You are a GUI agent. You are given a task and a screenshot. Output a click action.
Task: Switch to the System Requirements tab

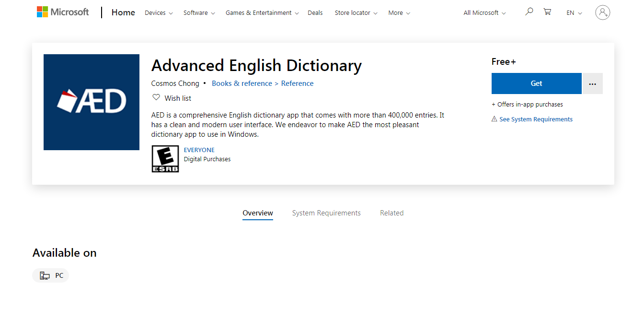[x=326, y=213]
